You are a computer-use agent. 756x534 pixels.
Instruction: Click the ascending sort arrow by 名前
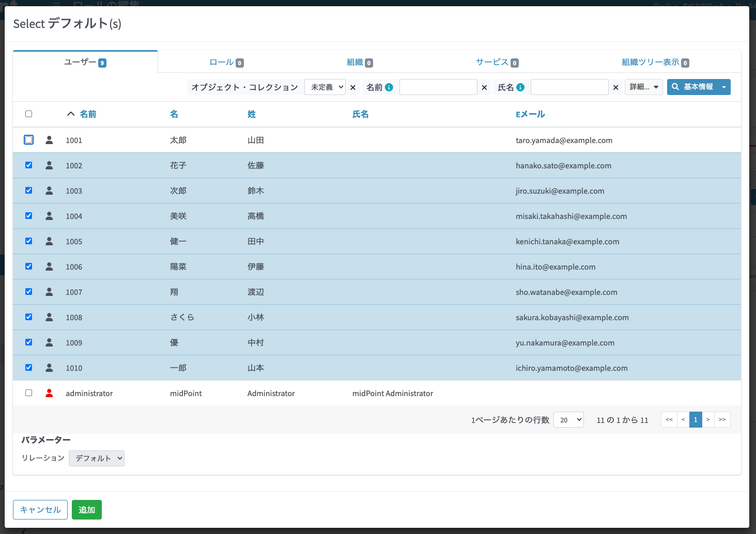coord(71,114)
